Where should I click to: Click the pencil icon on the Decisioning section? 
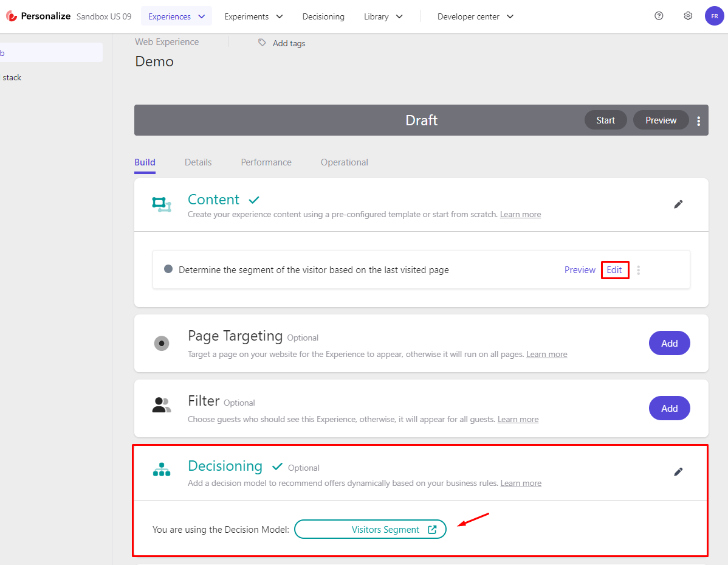point(678,471)
